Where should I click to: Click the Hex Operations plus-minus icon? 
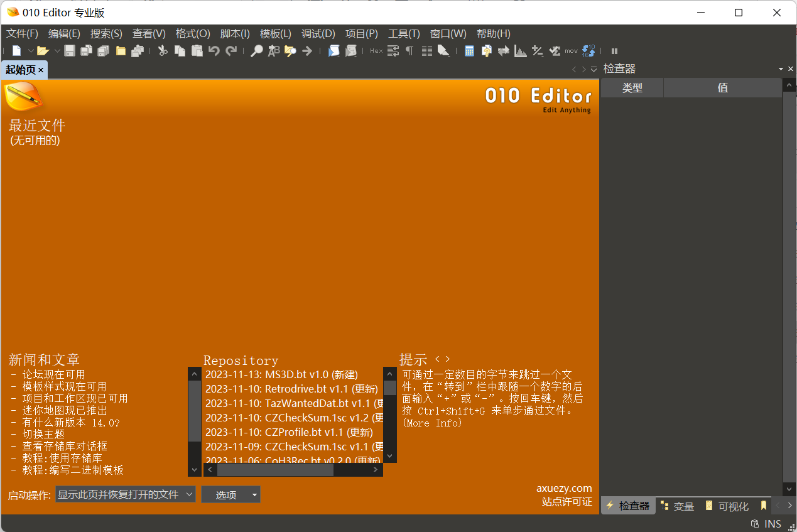tap(537, 51)
